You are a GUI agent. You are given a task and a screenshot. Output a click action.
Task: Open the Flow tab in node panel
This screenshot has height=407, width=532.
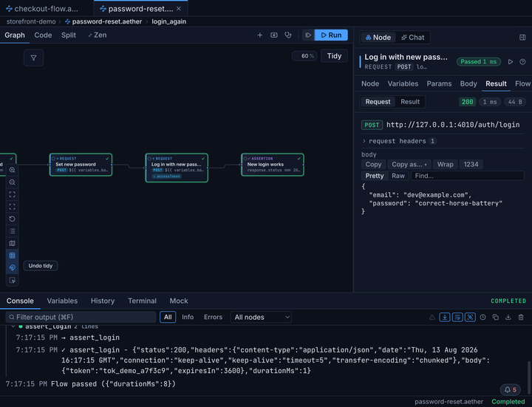[x=522, y=83]
